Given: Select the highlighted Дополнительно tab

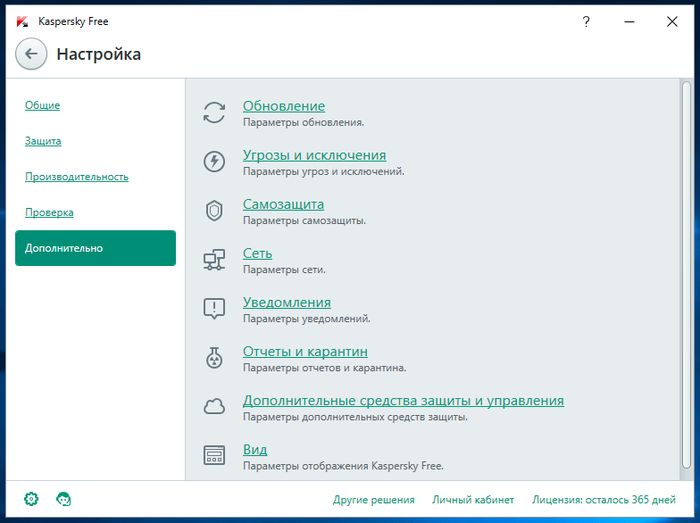Looking at the screenshot, I should [x=95, y=248].
